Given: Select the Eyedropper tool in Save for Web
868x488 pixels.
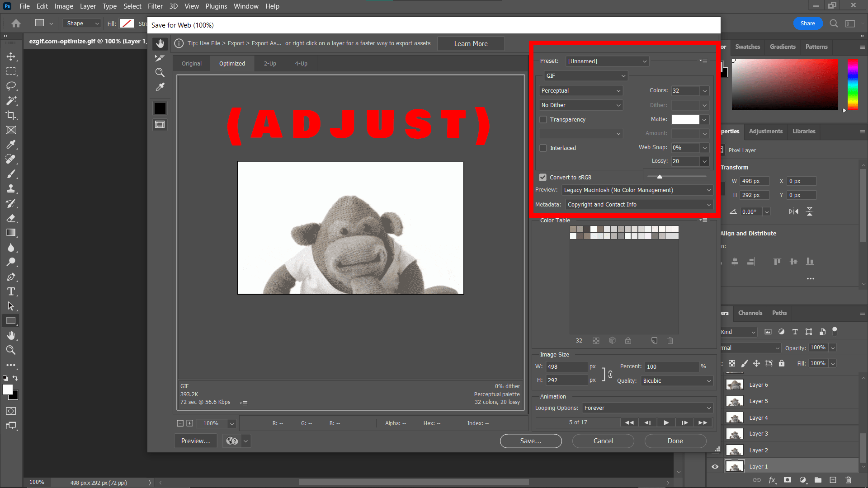Looking at the screenshot, I should tap(160, 87).
